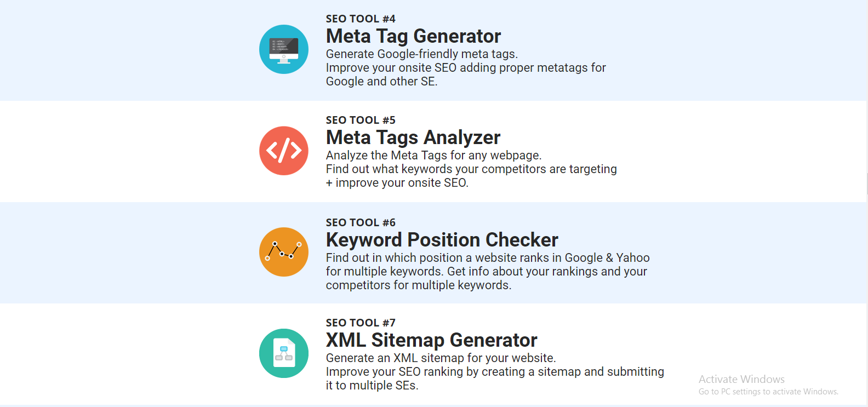The width and height of the screenshot is (868, 407).
Task: Click the 'Activate Windows' watermark text
Action: pyautogui.click(x=741, y=379)
